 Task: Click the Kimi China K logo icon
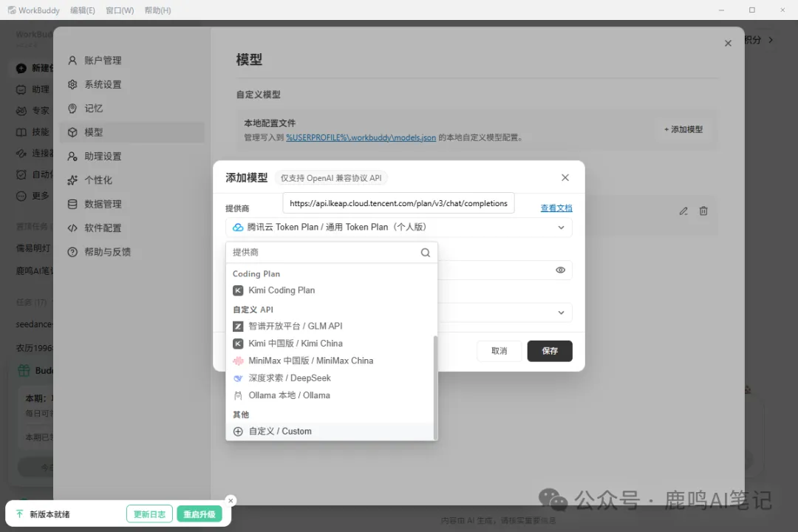[238, 344]
